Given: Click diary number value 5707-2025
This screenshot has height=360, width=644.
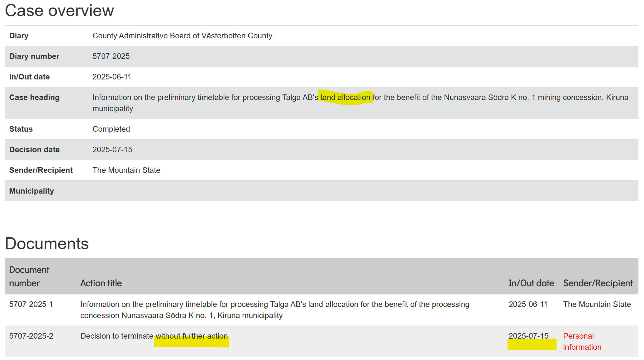Looking at the screenshot, I should (111, 56).
